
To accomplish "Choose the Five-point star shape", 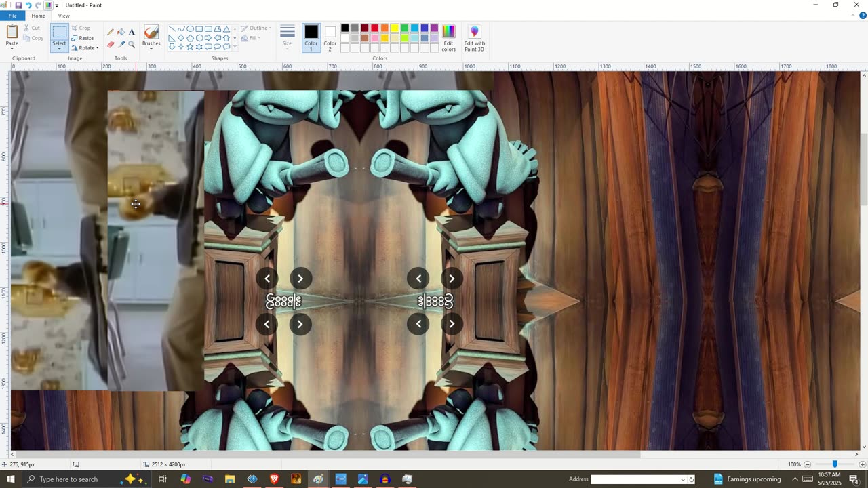I will 190,47.
